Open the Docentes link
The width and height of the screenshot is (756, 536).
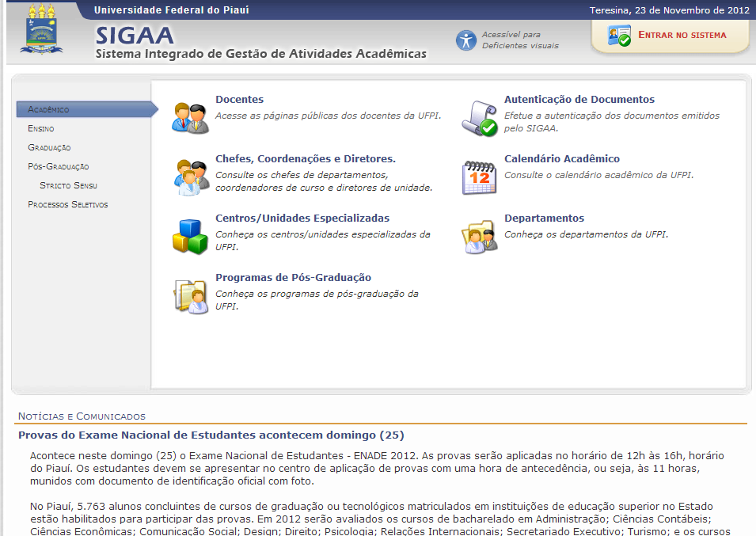click(x=240, y=99)
